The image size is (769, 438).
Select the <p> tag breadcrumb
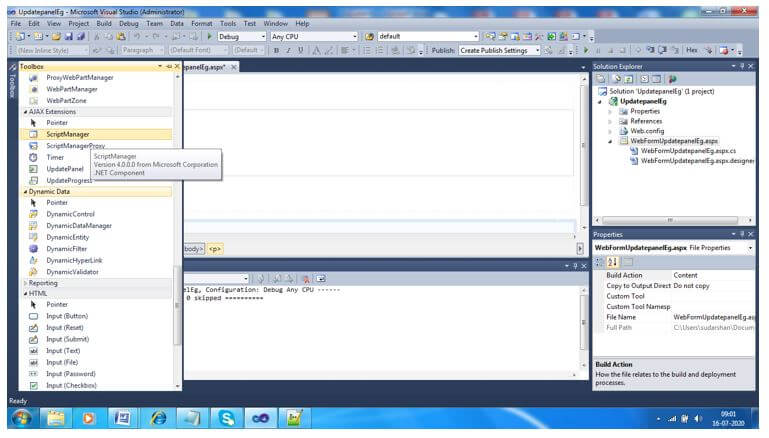pos(215,249)
